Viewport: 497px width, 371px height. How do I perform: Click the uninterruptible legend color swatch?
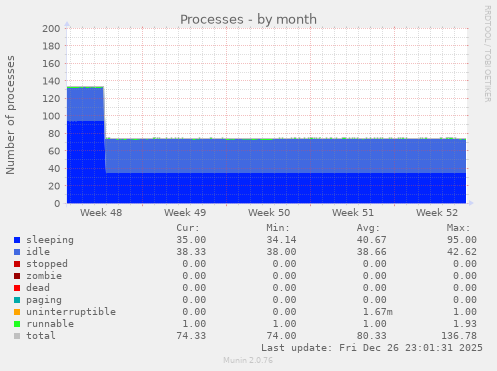coord(17,312)
